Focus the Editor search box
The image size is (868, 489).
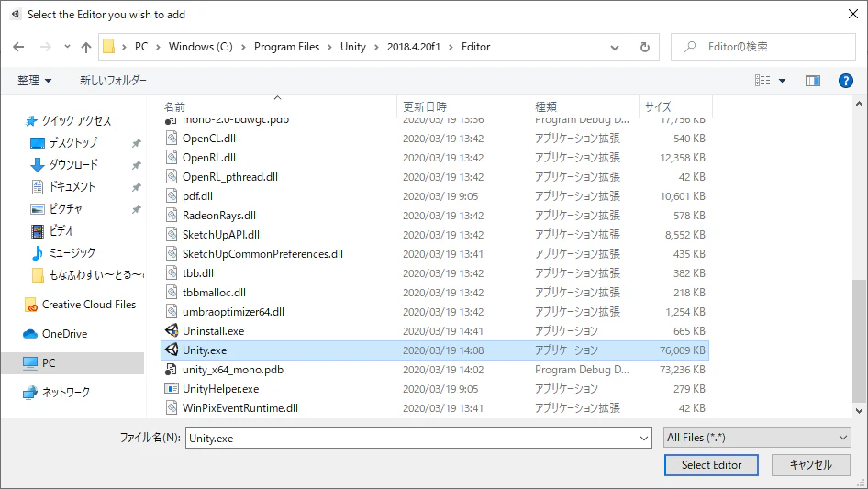[x=763, y=47]
